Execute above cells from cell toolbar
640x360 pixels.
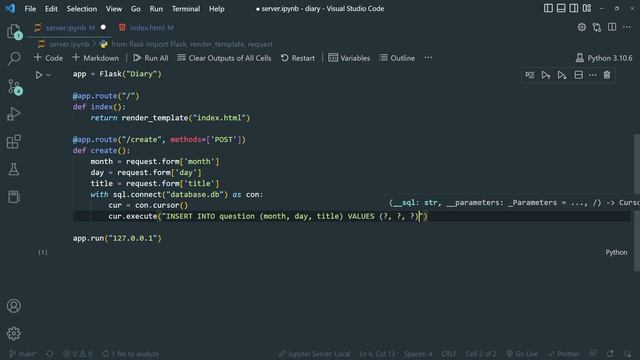click(x=546, y=75)
